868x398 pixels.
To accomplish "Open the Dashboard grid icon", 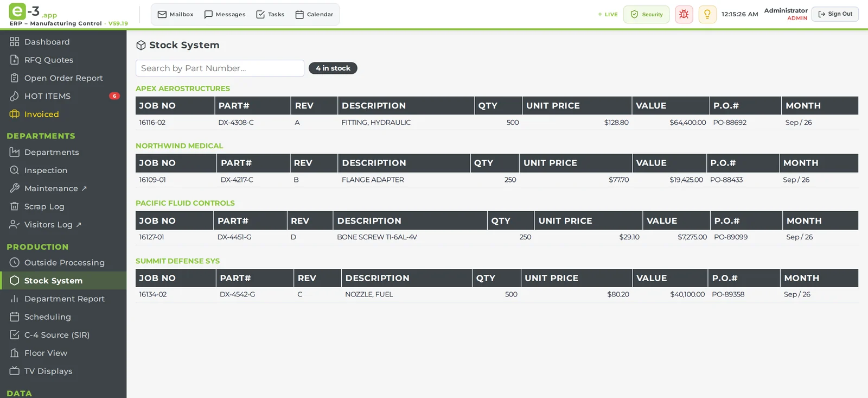I will pyautogui.click(x=15, y=42).
